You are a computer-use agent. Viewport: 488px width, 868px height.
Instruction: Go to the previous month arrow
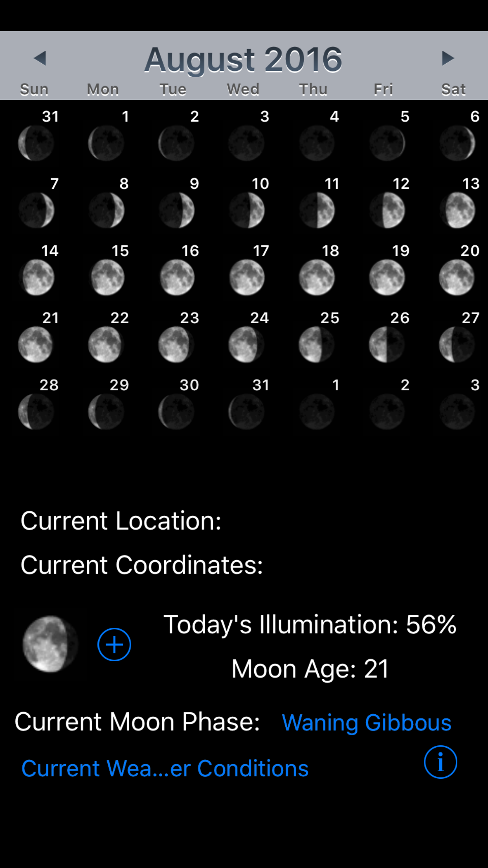point(40,58)
